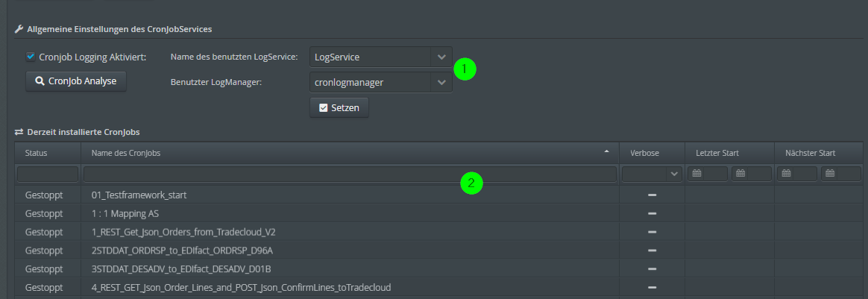The width and height of the screenshot is (868, 299).
Task: Click the CronJob Analyse button
Action: [76, 81]
